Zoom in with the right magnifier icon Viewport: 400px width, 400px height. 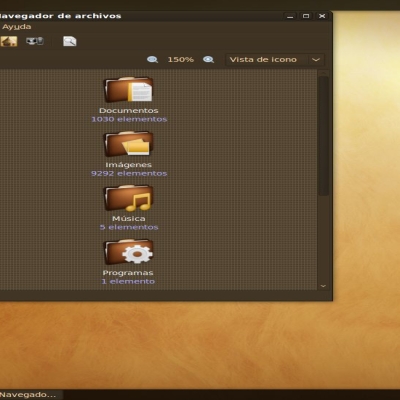[x=208, y=60]
